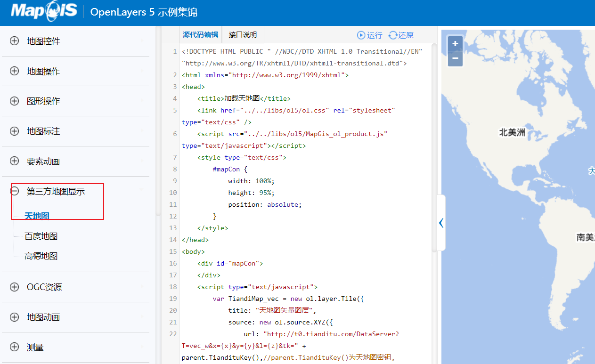Open the 测量 menu label
Viewport: 595px width, 364px height.
click(x=35, y=347)
